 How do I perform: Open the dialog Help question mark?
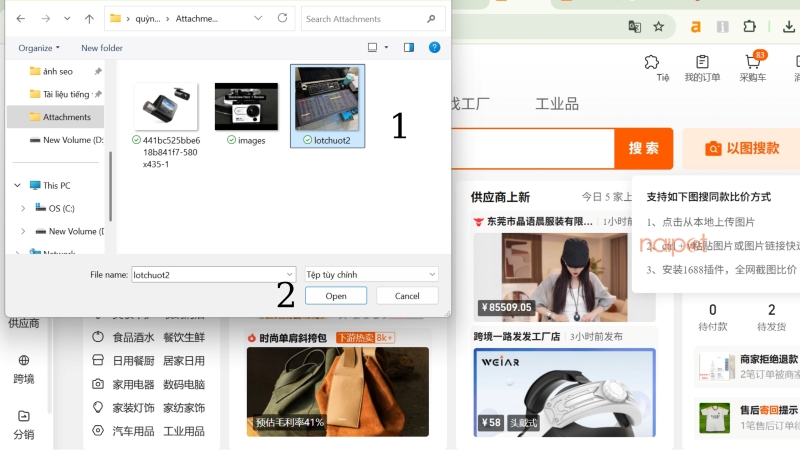(434, 47)
